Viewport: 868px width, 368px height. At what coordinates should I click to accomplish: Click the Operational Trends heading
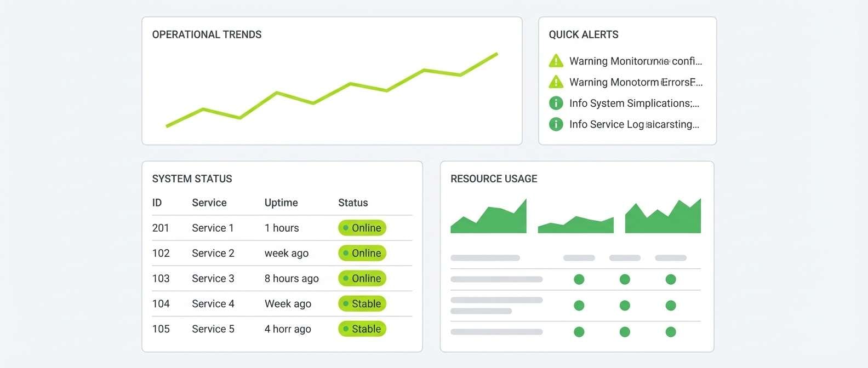pyautogui.click(x=207, y=34)
